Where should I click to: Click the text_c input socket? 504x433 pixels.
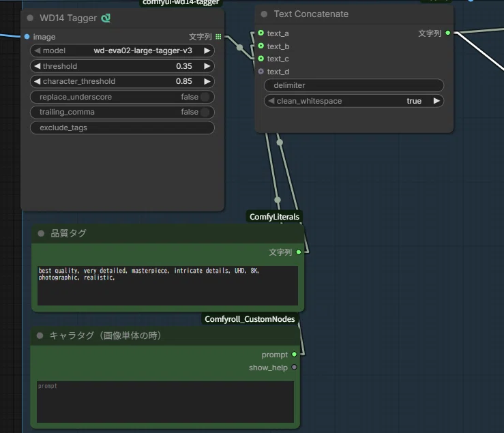[261, 59]
